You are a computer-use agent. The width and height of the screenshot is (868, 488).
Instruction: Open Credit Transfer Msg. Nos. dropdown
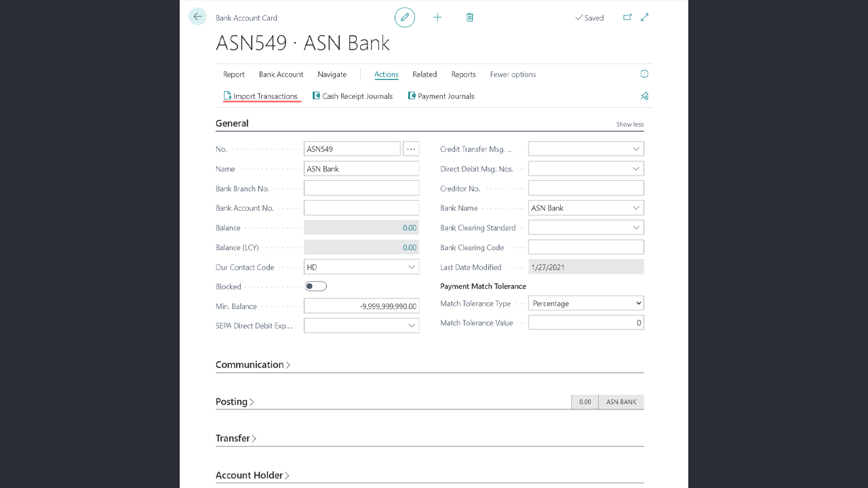click(x=636, y=149)
